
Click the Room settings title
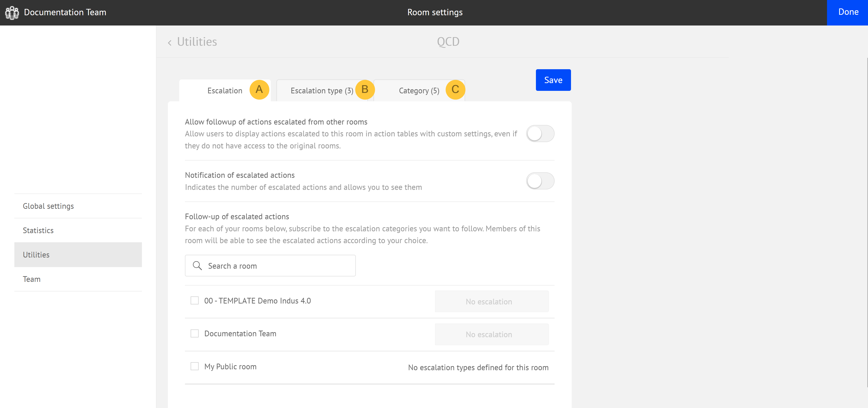pos(435,13)
